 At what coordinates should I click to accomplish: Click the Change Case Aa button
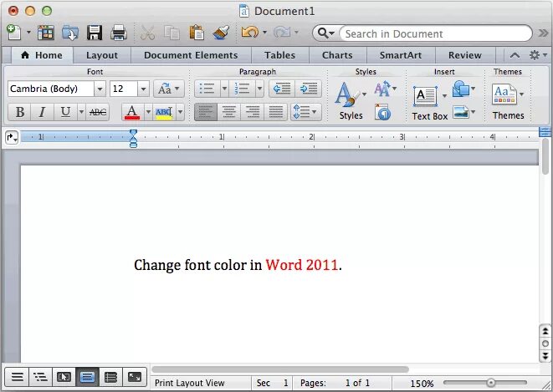169,89
